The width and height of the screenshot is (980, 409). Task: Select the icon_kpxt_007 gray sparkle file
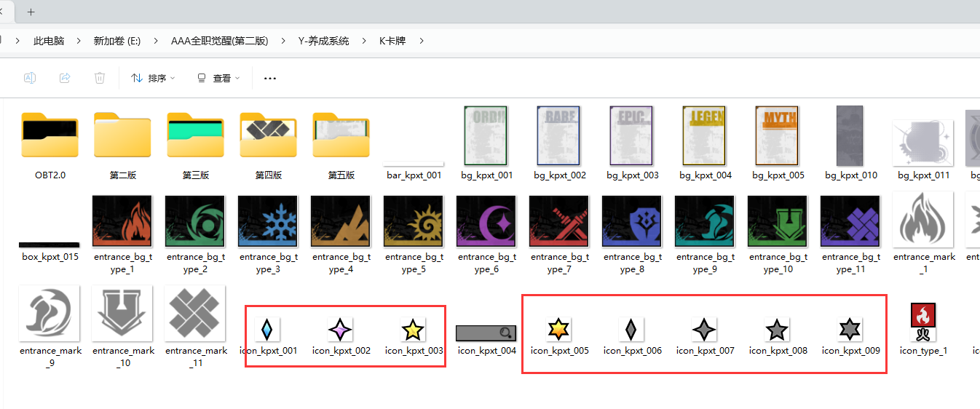705,330
